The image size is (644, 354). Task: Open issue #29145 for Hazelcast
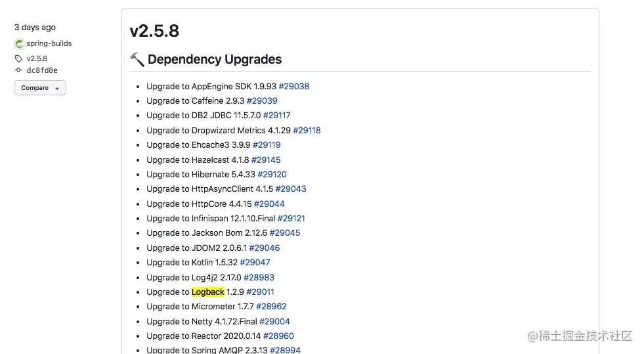tap(266, 160)
